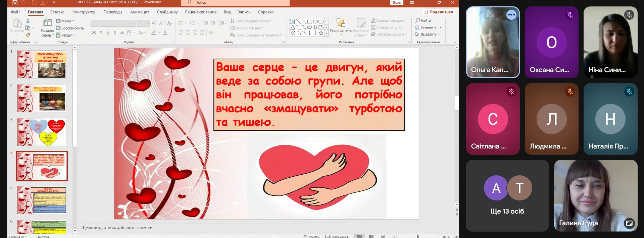Open the Вставка ribbon tab

[x=57, y=12]
